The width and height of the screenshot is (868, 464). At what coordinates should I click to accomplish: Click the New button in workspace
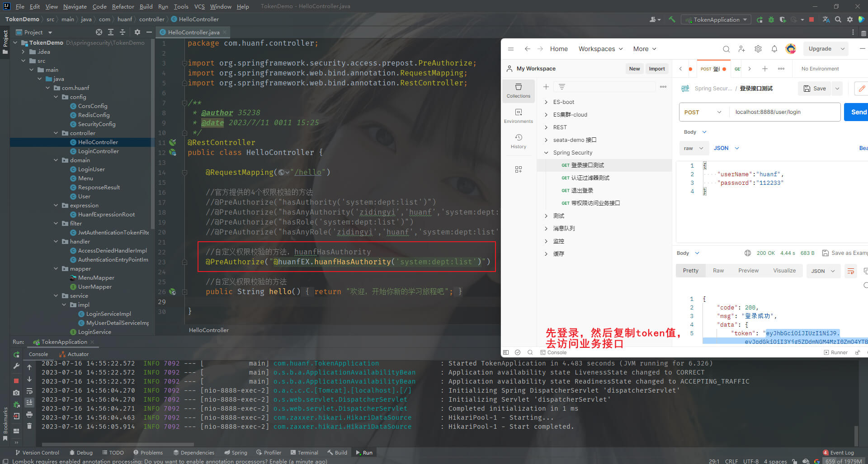(634, 69)
